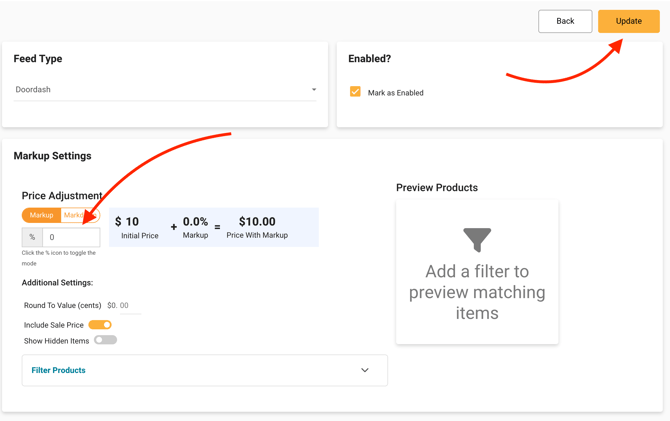
Task: Disable the Include Sale Price switch
Action: tap(100, 325)
